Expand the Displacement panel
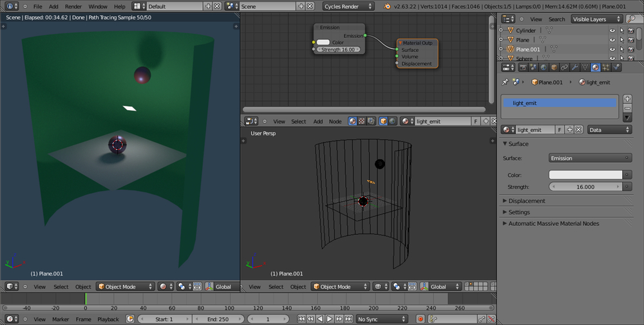The width and height of the screenshot is (644, 325). click(x=527, y=201)
